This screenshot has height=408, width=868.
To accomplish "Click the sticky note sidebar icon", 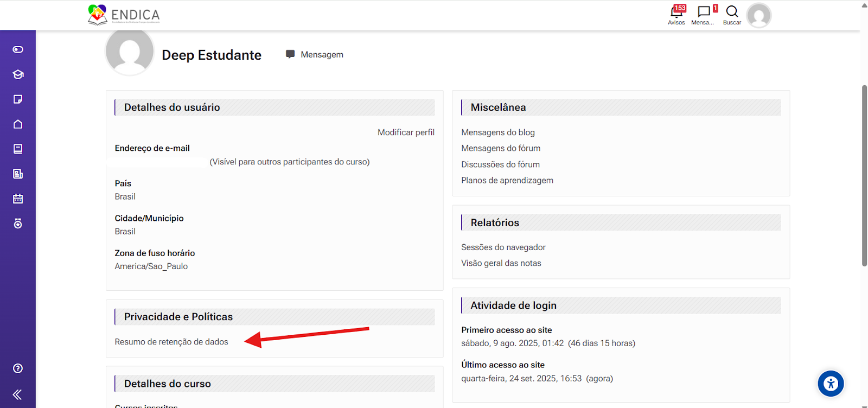I will tap(18, 99).
